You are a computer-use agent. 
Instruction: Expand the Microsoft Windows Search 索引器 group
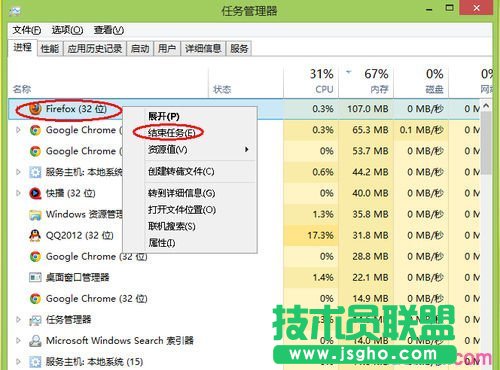18,341
